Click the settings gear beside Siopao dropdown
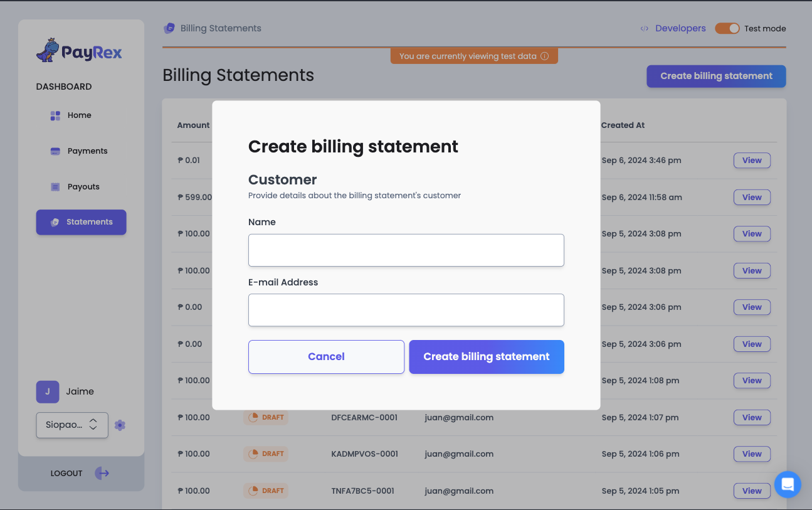Screen dimensions: 812x510 [x=120, y=425]
